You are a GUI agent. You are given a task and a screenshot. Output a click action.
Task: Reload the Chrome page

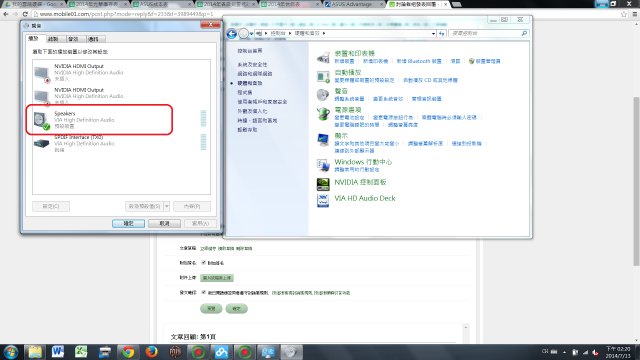pos(25,14)
